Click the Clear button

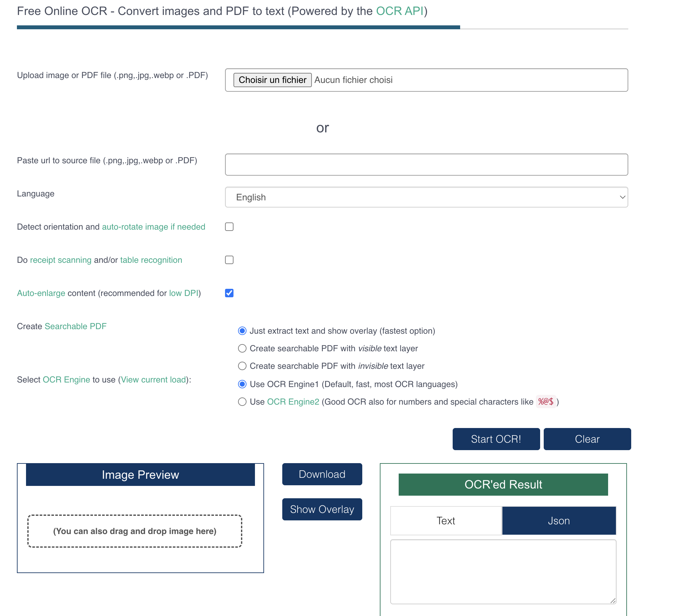pos(587,439)
